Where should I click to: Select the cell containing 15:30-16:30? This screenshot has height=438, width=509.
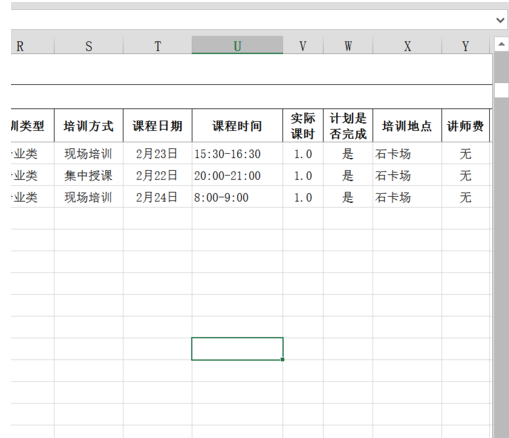click(237, 153)
